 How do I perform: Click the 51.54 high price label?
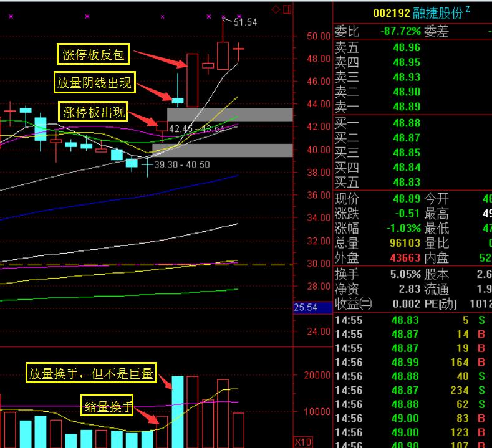coord(245,22)
